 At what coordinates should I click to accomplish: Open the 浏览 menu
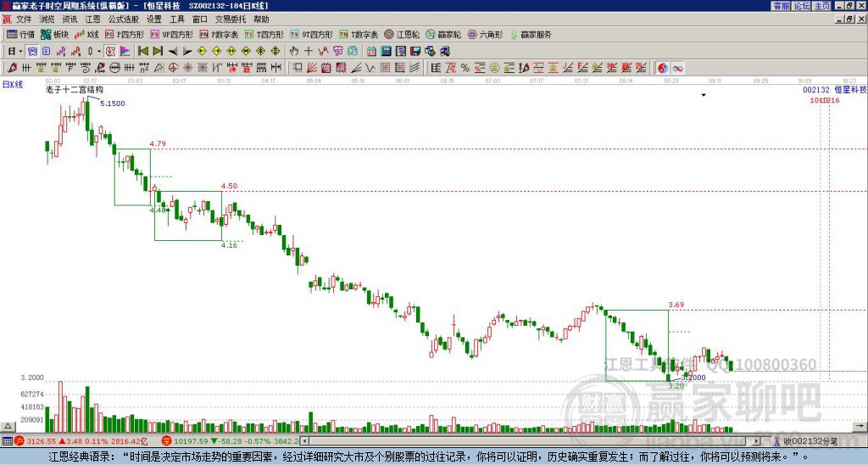click(x=47, y=20)
